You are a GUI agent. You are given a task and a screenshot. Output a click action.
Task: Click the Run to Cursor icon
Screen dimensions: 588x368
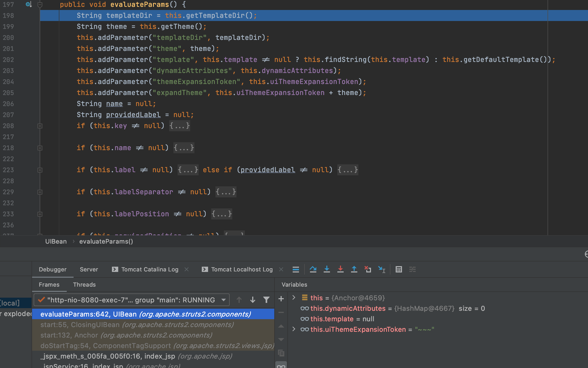(381, 269)
